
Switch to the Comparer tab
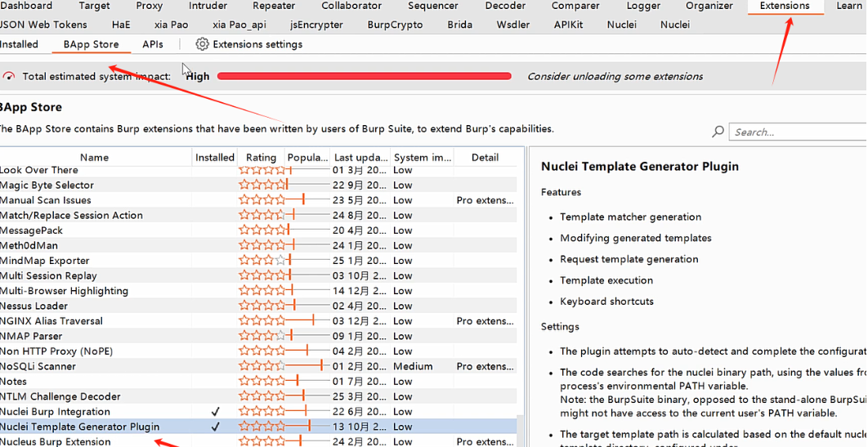[x=575, y=6]
